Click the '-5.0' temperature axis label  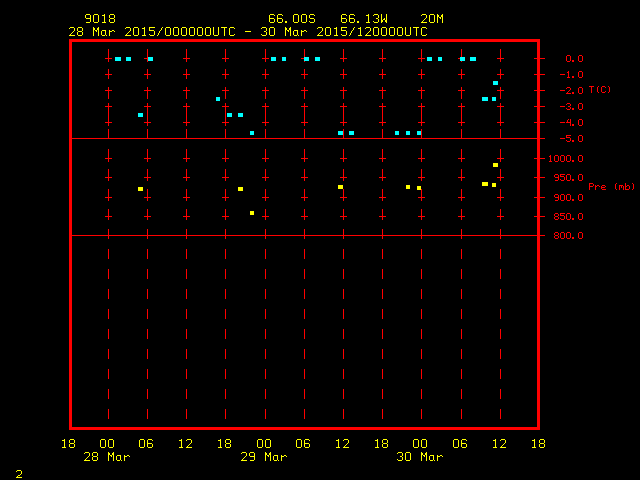pos(571,139)
